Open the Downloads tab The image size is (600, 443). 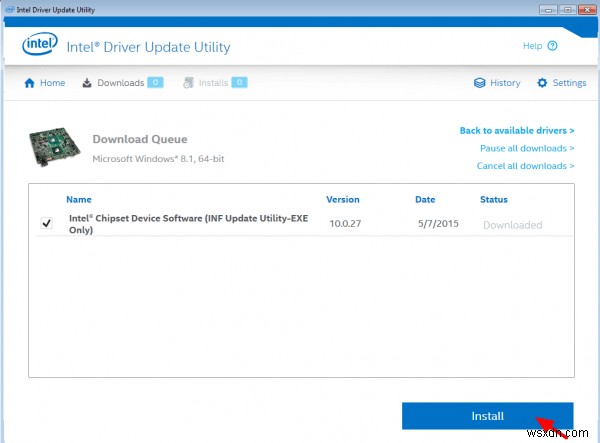point(122,83)
